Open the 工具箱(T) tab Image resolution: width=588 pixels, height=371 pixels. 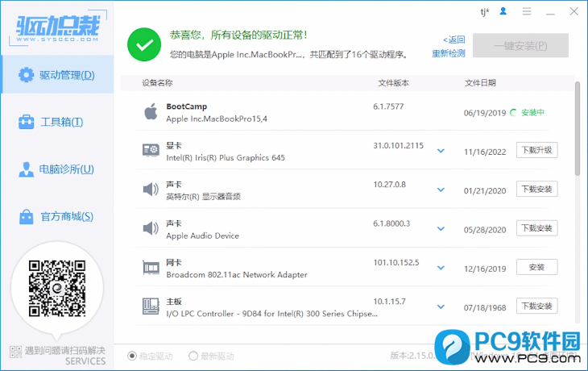pyautogui.click(x=57, y=122)
